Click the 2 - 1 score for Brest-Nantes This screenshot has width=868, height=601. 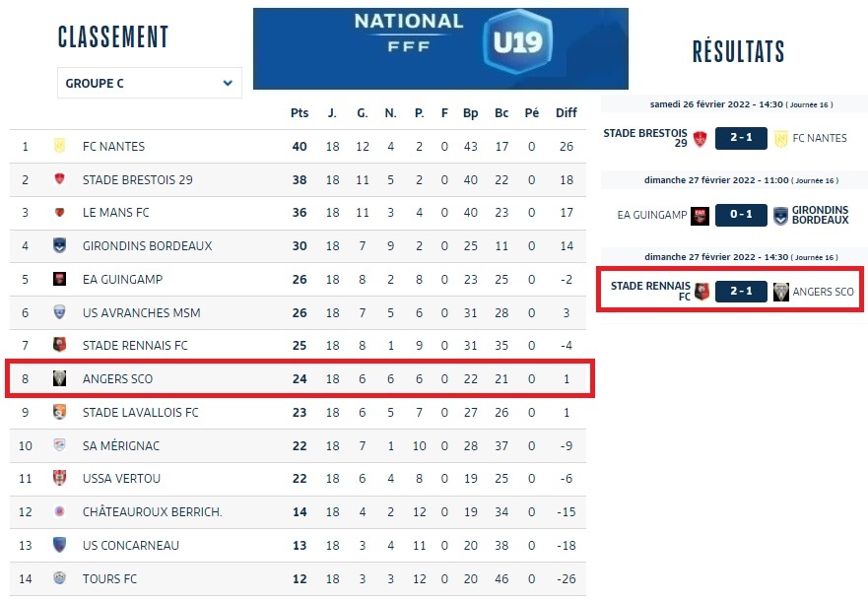741,138
